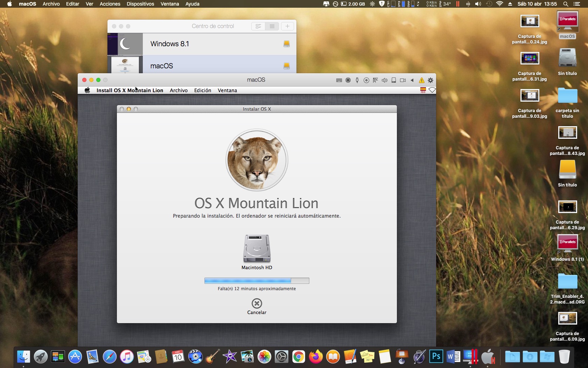
Task: Open iMovie star icon in Dock
Action: point(230,357)
